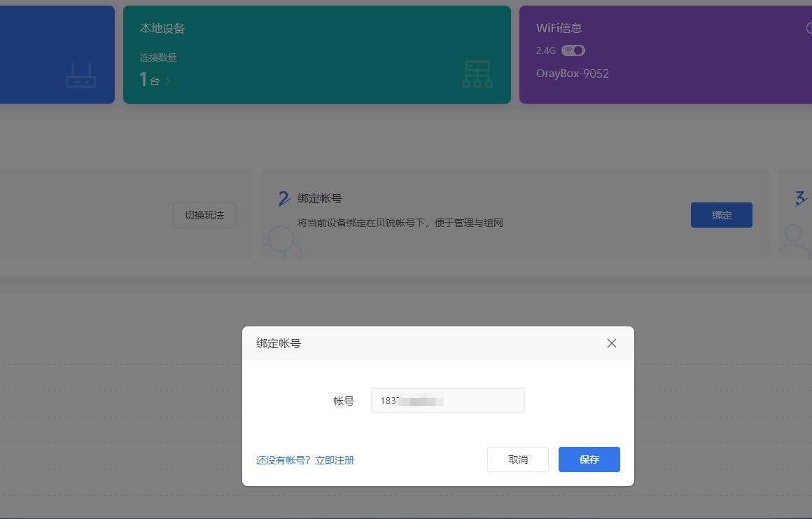
Task: Open the 还没有帐号？立即注册 link
Action: point(305,460)
